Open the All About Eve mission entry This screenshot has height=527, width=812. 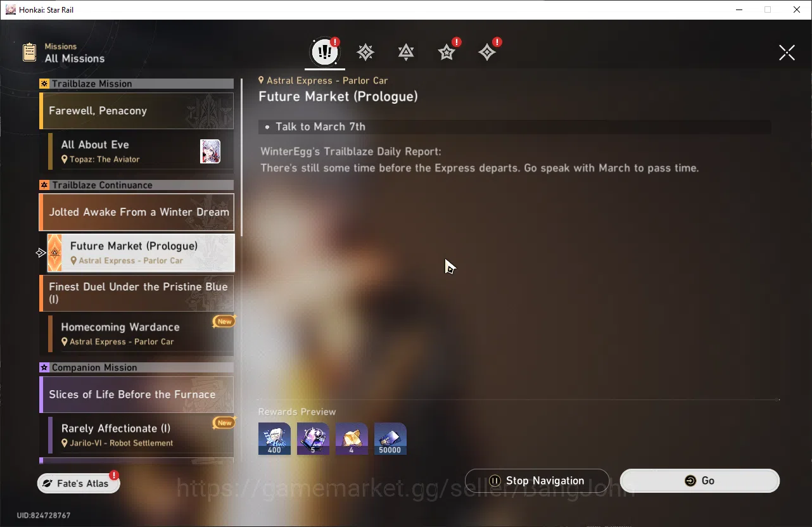tap(141, 151)
